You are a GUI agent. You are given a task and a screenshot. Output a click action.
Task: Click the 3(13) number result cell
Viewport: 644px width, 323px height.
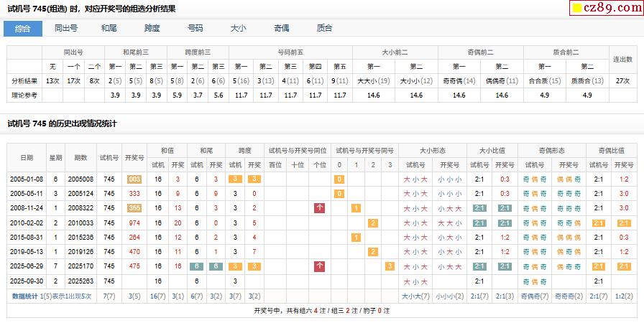pyautogui.click(x=266, y=81)
